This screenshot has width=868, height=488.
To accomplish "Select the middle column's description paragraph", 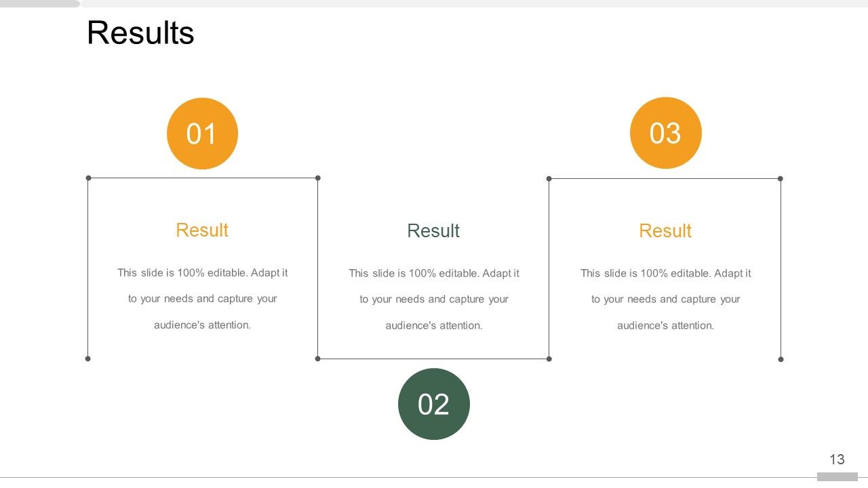I will tap(434, 300).
